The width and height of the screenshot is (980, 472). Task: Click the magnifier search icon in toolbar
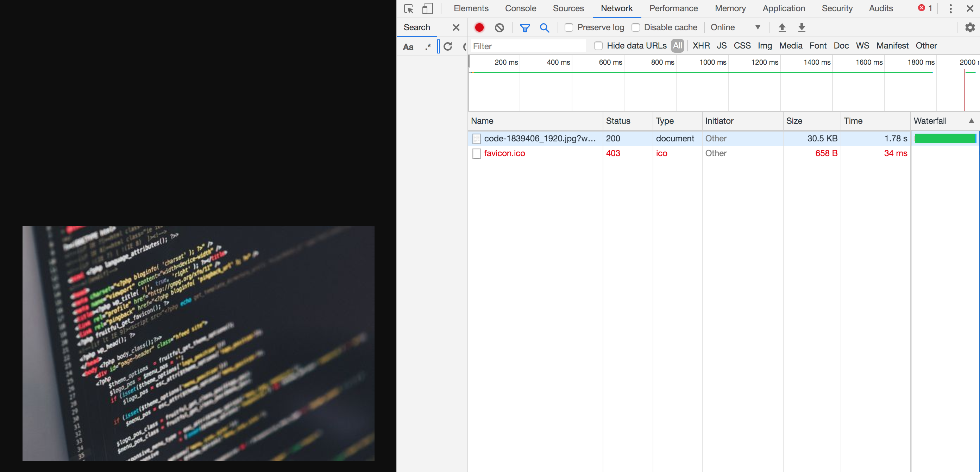pyautogui.click(x=545, y=27)
